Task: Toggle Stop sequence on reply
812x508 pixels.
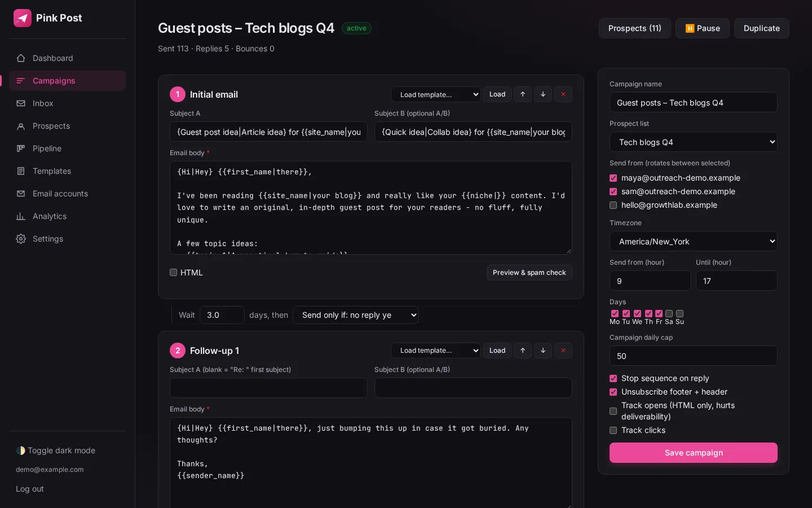Action: coord(614,378)
